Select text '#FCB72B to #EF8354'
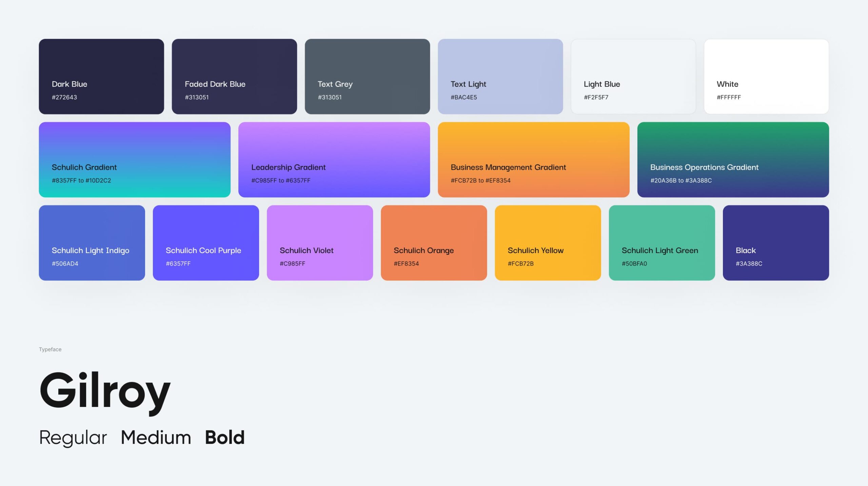 (x=480, y=180)
